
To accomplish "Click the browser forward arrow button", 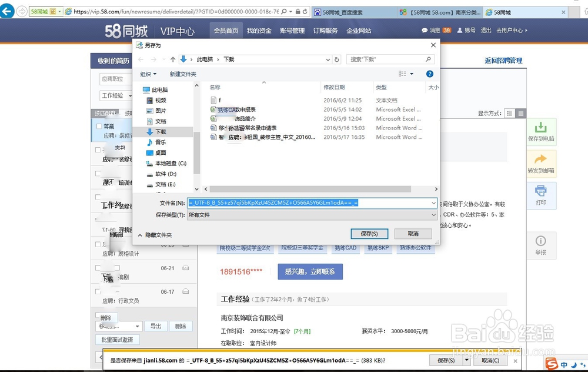I will [22, 11].
